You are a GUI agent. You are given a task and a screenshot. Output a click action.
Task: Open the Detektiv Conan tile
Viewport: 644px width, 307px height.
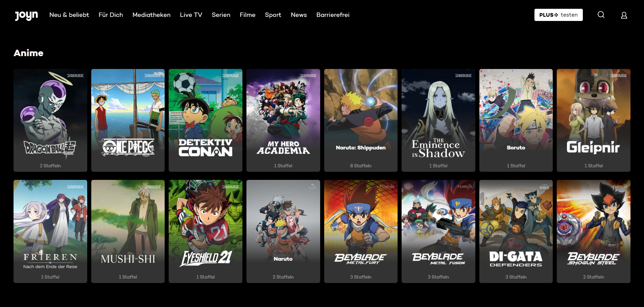pos(205,120)
